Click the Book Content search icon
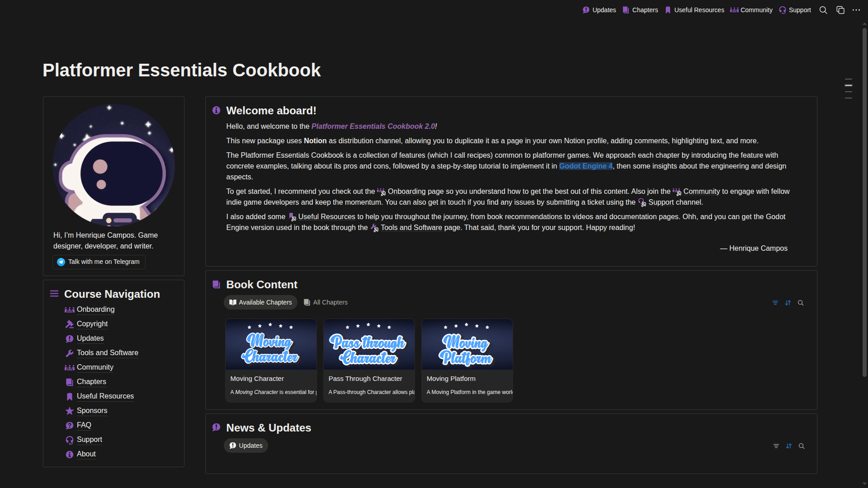868x488 pixels. click(801, 303)
